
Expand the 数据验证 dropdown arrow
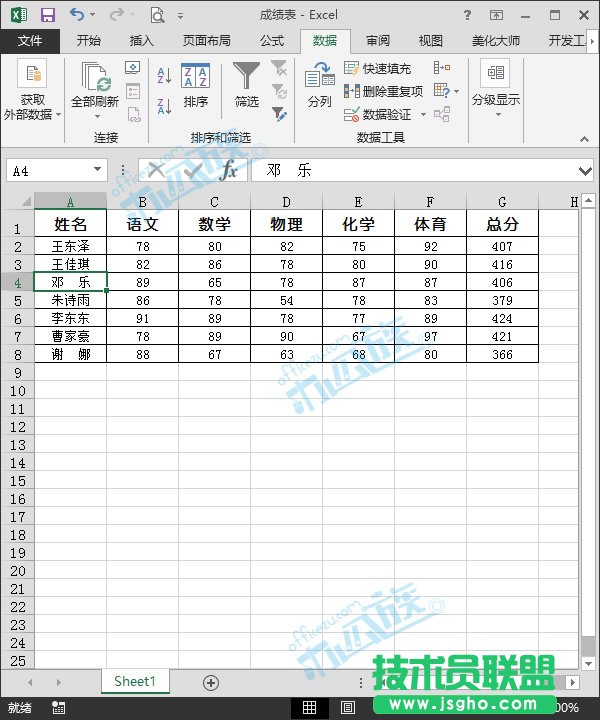point(423,114)
